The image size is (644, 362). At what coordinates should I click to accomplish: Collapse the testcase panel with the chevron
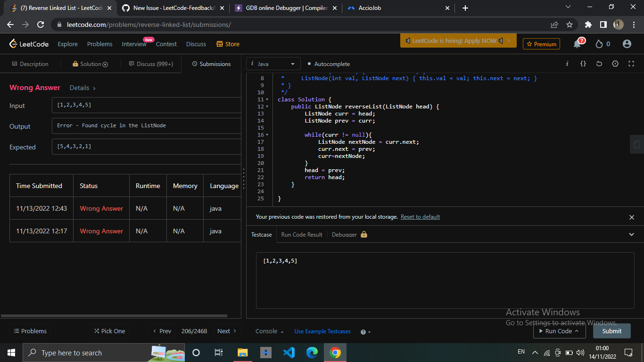pos(632,234)
